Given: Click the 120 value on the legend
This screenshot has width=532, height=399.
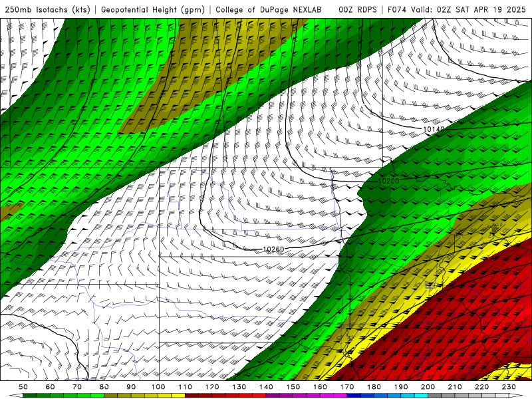Looking at the screenshot, I should (x=212, y=387).
